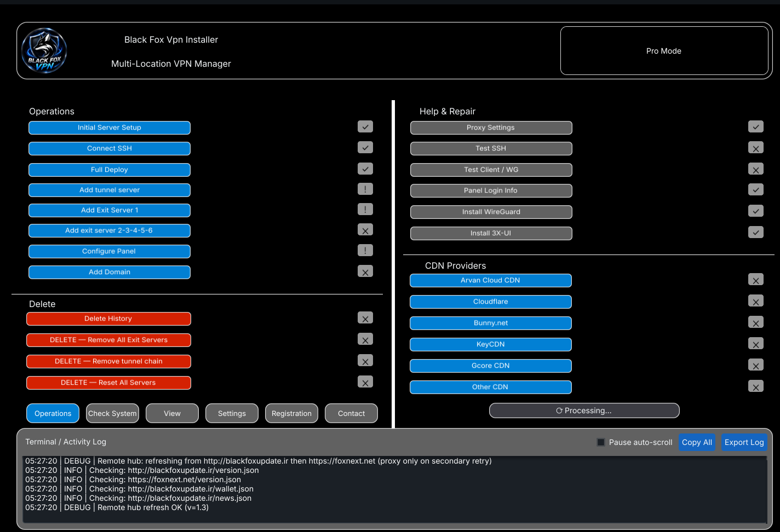780x532 pixels.
Task: Click the checkmark status icon beside Connect SSH
Action: 365,148
